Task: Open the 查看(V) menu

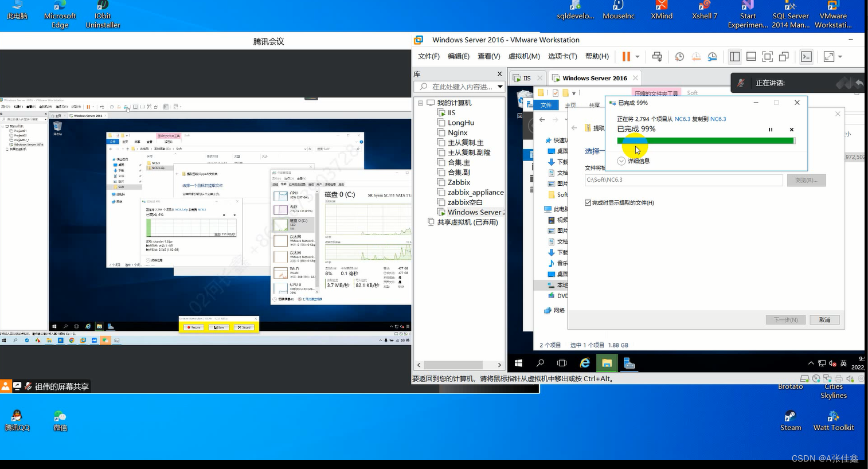Action: tap(488, 56)
